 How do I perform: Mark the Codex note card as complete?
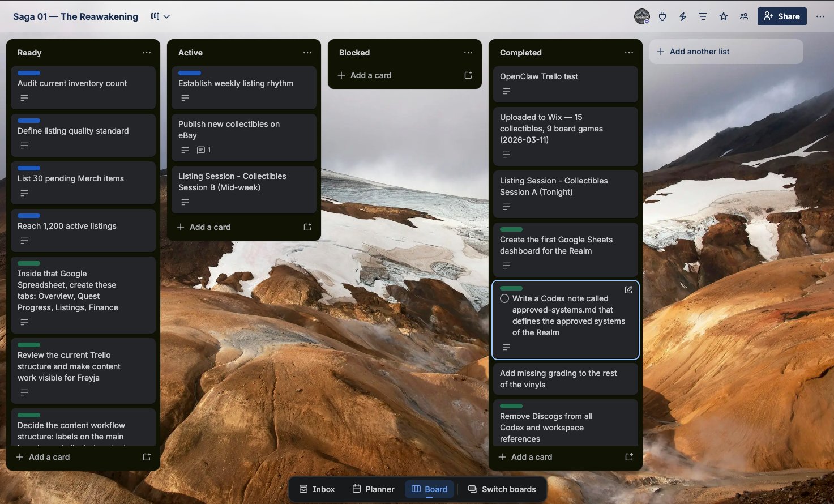504,298
